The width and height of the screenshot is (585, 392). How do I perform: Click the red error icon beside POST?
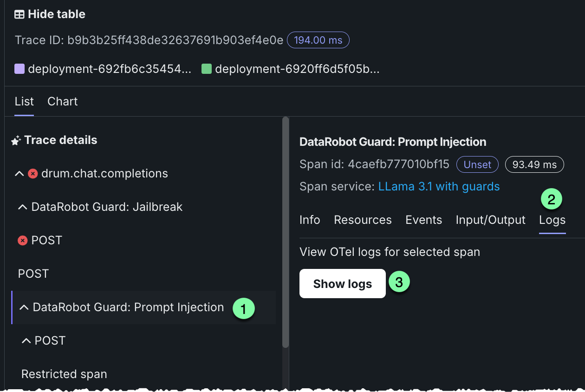23,241
